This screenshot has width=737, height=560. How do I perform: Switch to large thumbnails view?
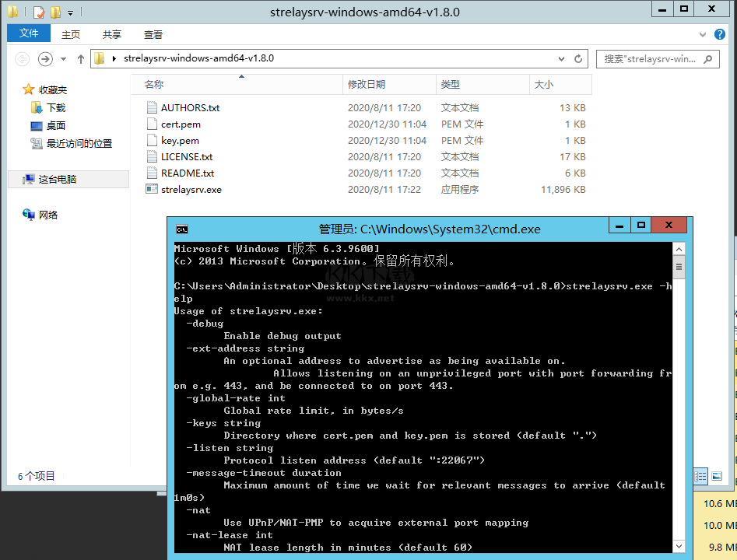[x=716, y=476]
